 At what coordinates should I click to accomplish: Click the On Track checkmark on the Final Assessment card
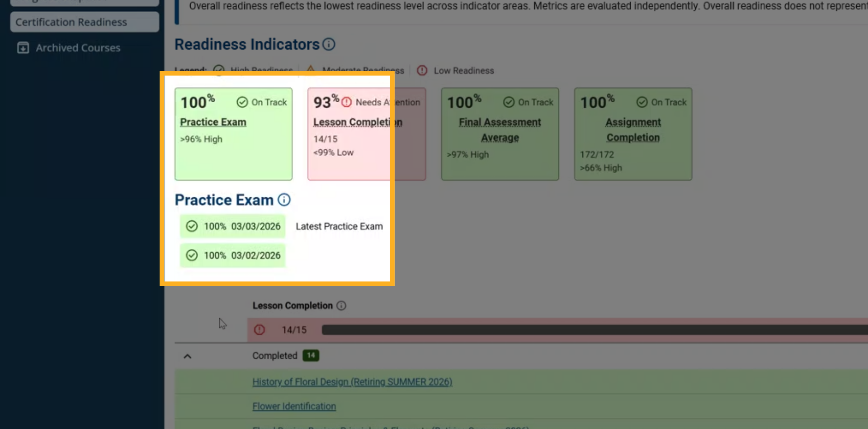pos(509,102)
